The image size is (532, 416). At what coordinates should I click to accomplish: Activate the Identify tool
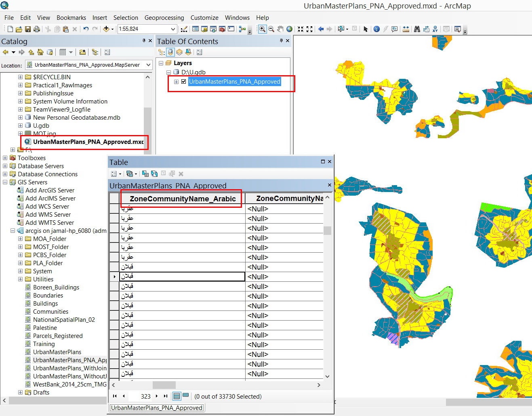pos(376,29)
